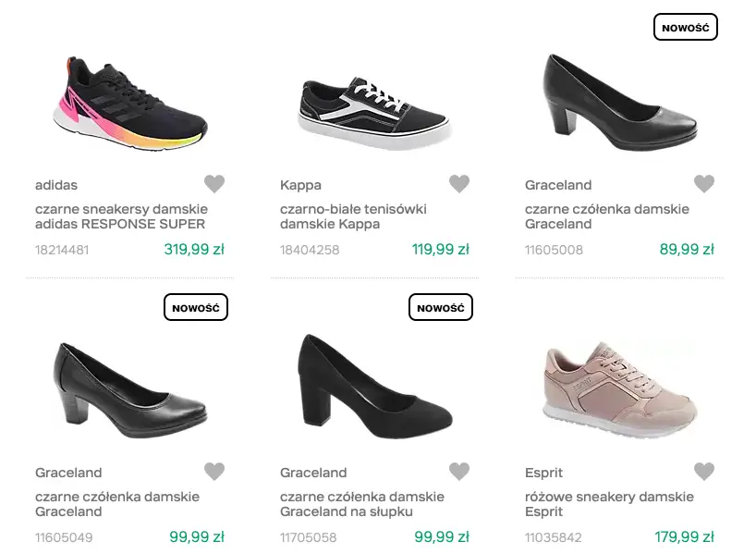Click the 179,99 zł Esprit price
Viewport: 756px width, 554px height.
point(684,536)
